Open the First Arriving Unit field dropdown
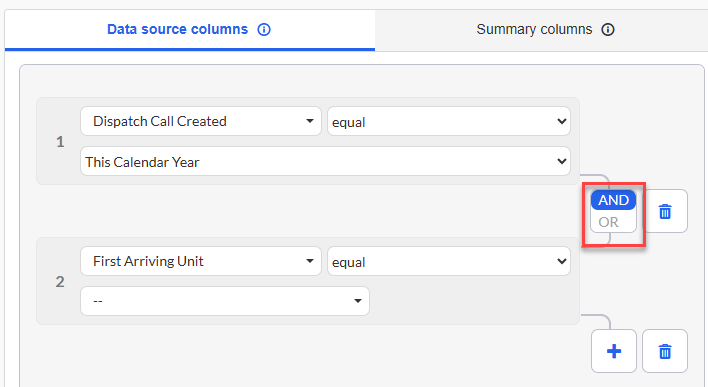This screenshot has width=708, height=387. (201, 261)
